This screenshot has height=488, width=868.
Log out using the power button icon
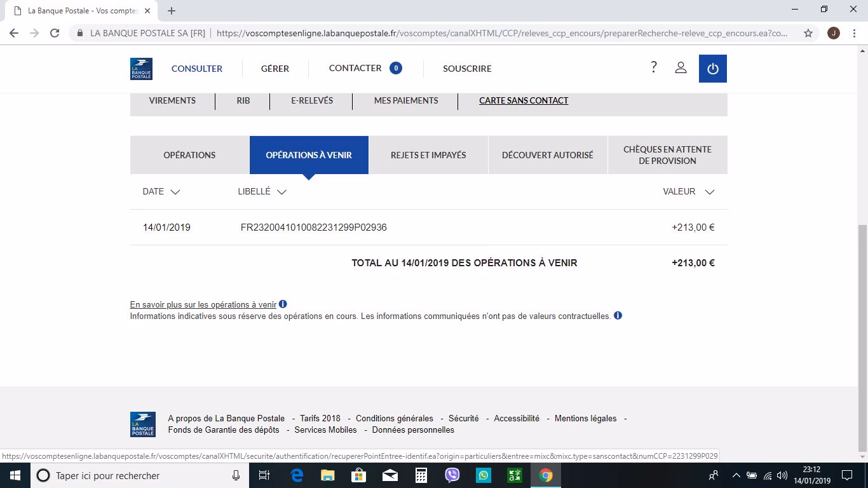[x=712, y=68]
